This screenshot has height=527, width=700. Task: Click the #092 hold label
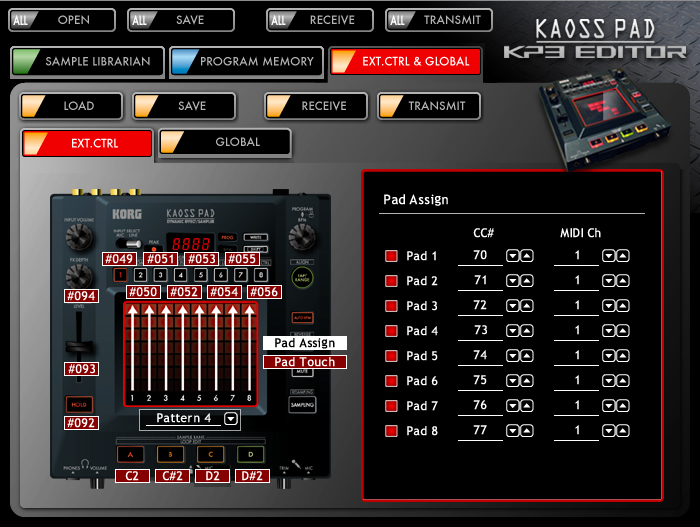coord(81,422)
